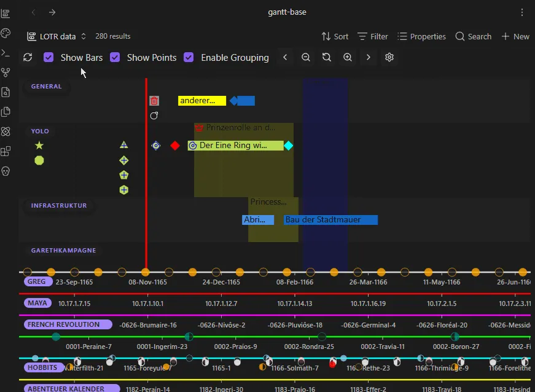Image resolution: width=535 pixels, height=392 pixels.
Task: Reset the timeline zoom
Action: tap(327, 57)
